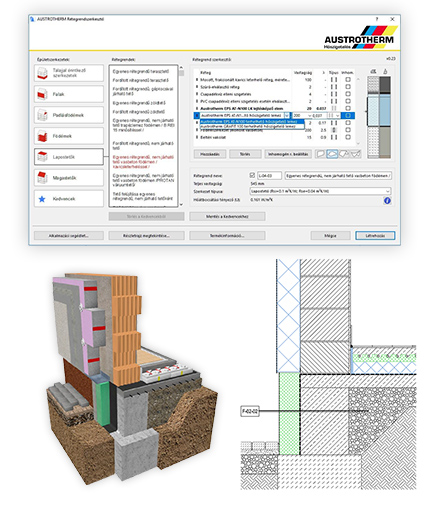This screenshot has height=529, width=430.
Task: Toggle inhomogeneous checkbox for Beltéri vakolat row
Action: click(x=348, y=137)
